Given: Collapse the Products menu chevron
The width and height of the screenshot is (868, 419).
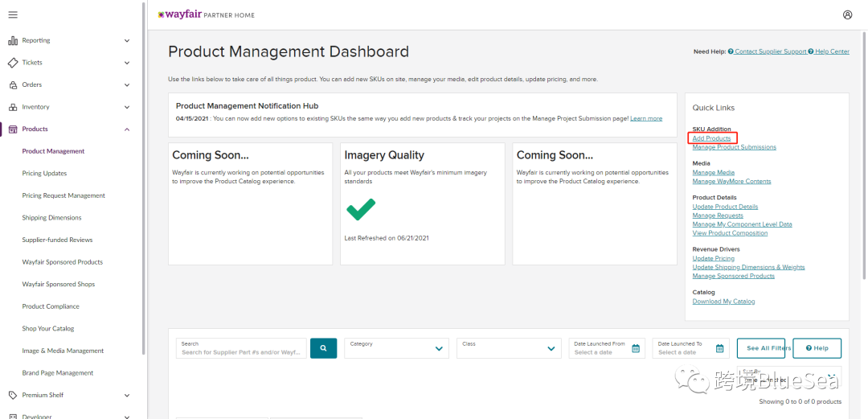Looking at the screenshot, I should pos(127,129).
